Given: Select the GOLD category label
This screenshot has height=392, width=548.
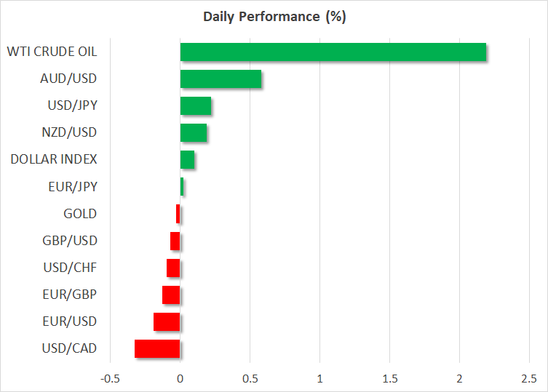Looking at the screenshot, I should [80, 214].
